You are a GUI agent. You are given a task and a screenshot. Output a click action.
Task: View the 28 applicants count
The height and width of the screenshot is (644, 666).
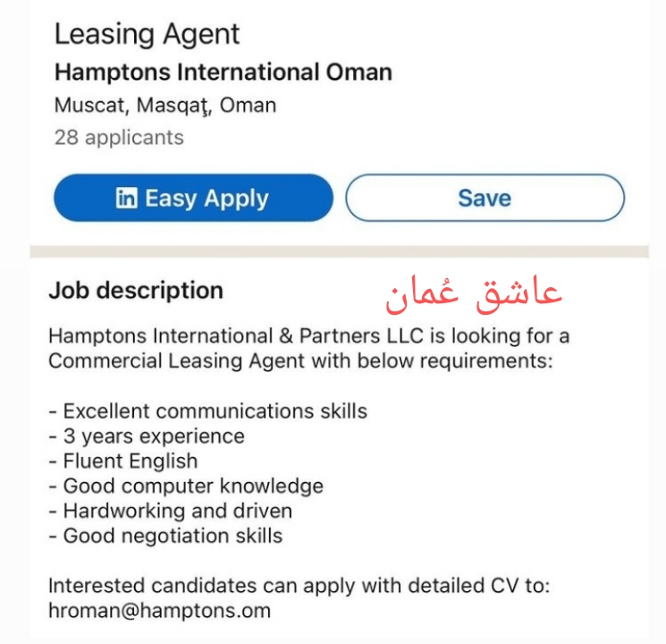click(119, 138)
